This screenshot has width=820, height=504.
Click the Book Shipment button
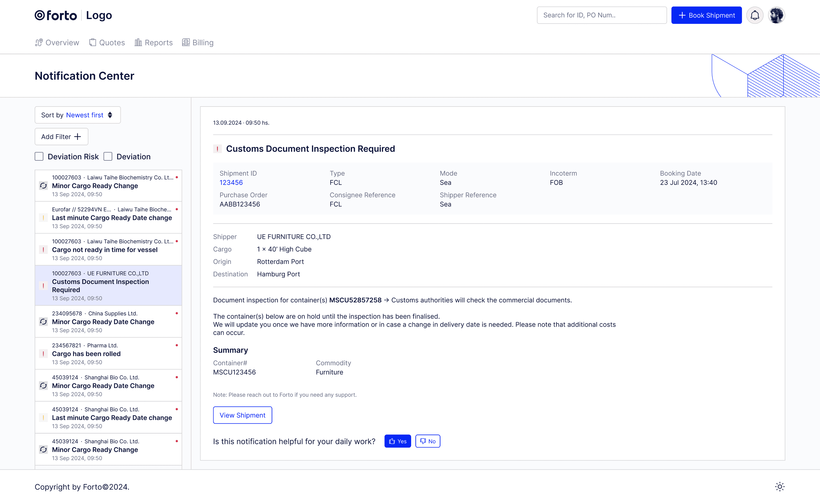tap(706, 15)
